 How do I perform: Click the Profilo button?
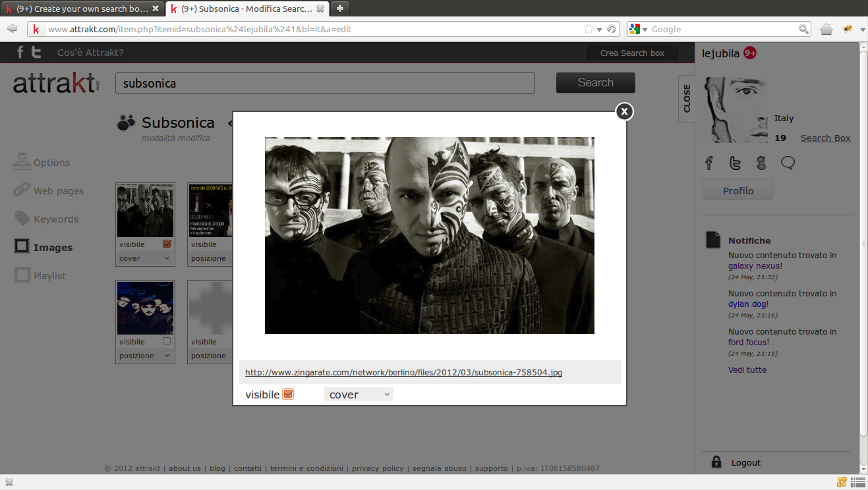click(738, 190)
